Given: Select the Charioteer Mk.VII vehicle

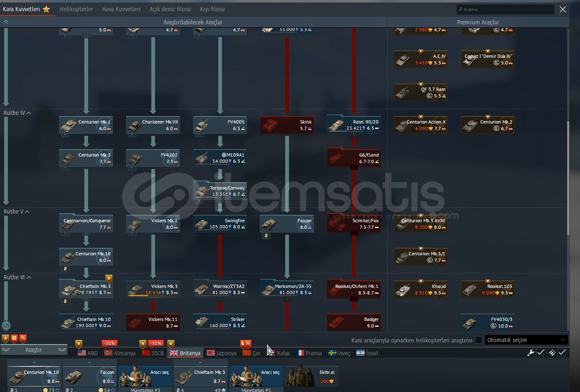Looking at the screenshot, I should (153, 125).
